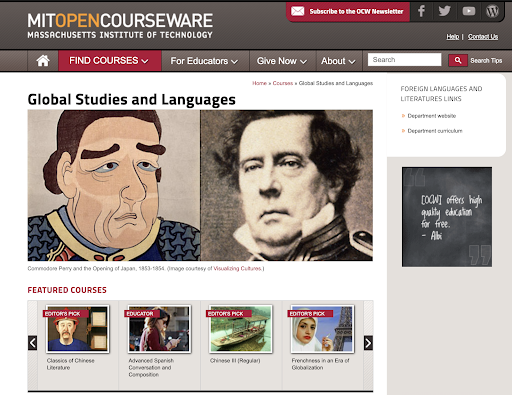Click Chinese III (Regular) title
The height and width of the screenshot is (395, 512).
tap(235, 361)
